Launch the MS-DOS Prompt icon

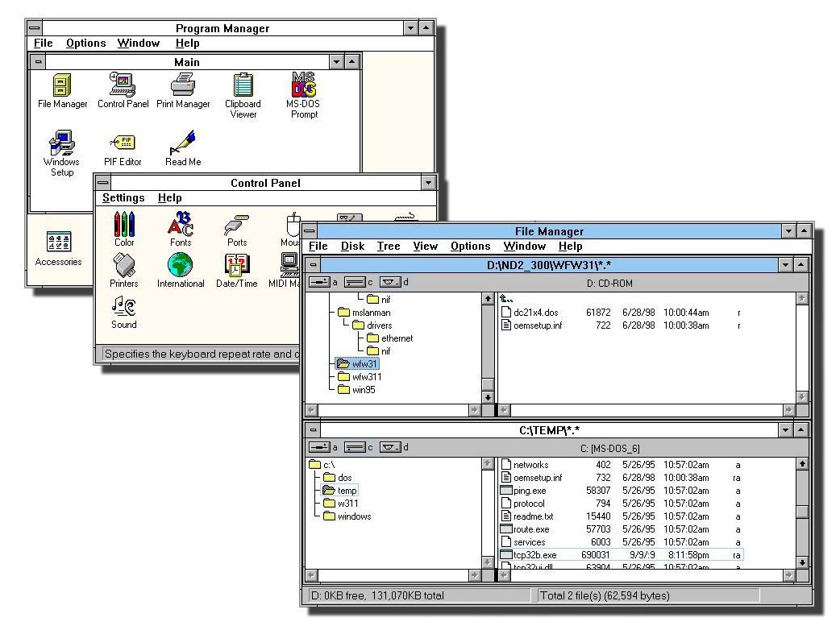click(x=303, y=85)
